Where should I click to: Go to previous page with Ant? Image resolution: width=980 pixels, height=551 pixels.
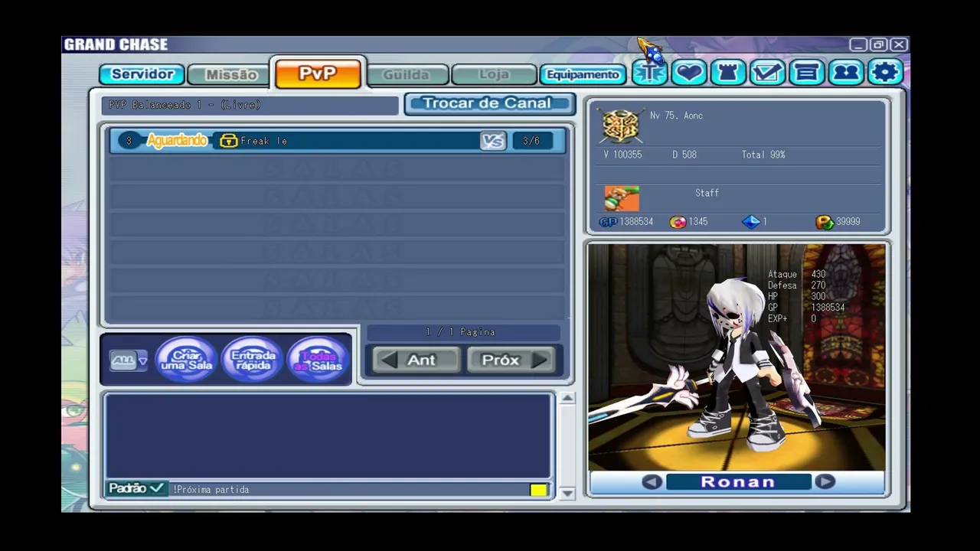pyautogui.click(x=417, y=360)
